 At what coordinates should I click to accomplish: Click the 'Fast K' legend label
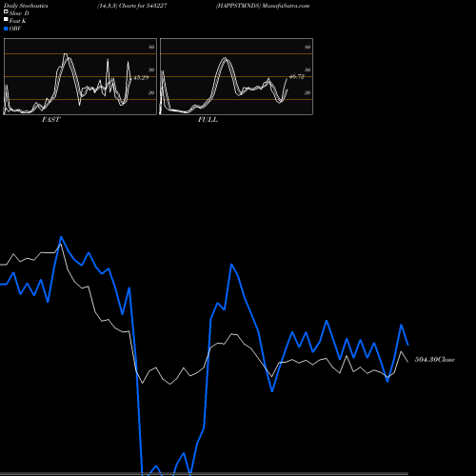tap(18, 21)
